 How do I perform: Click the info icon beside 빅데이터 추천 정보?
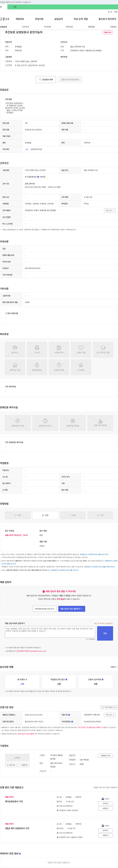pos(20,854)
